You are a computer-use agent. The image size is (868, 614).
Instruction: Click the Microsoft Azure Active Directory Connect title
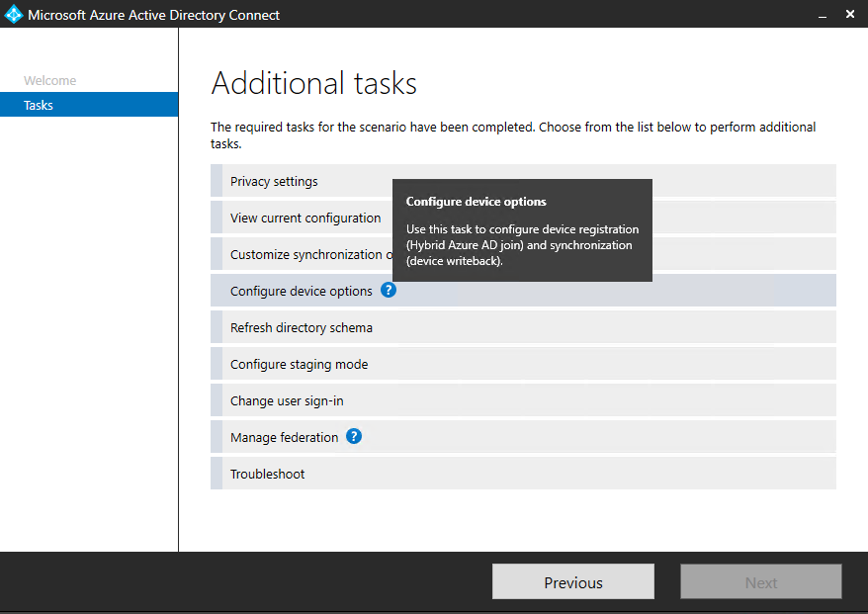click(153, 15)
